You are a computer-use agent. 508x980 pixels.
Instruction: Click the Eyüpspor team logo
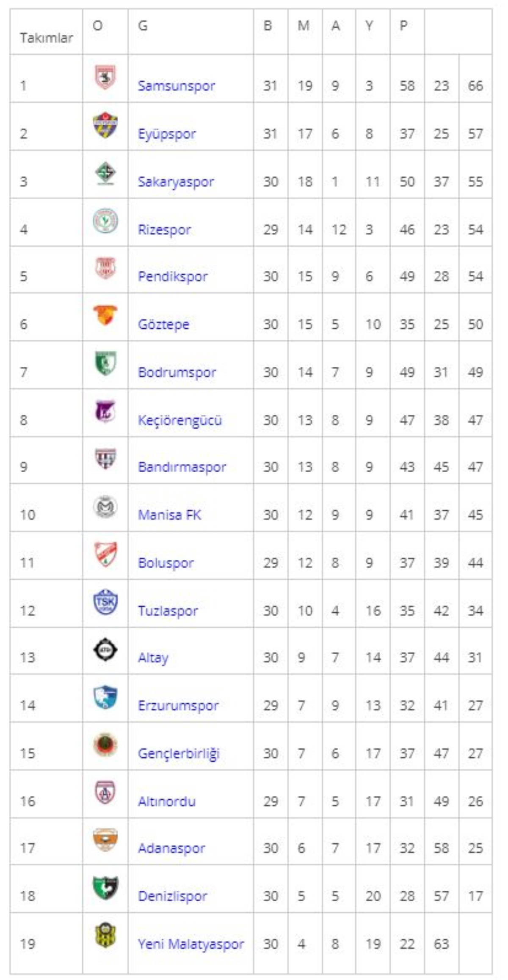point(105,125)
